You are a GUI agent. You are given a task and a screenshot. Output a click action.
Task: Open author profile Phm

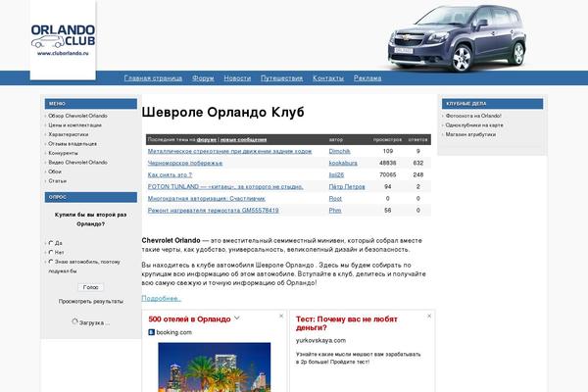(x=335, y=211)
